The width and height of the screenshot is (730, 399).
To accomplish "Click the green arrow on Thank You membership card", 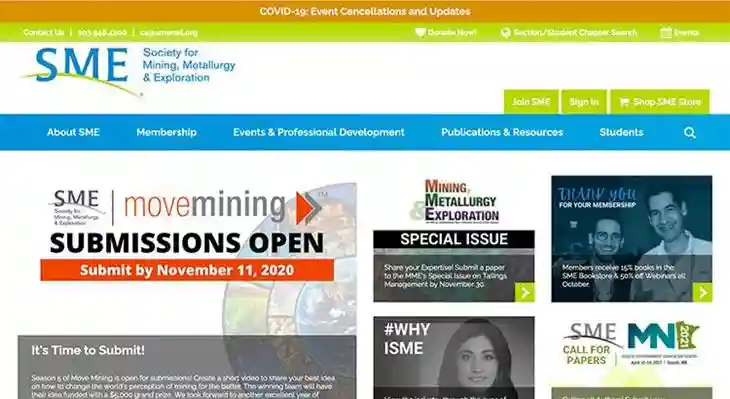I will coord(703,292).
